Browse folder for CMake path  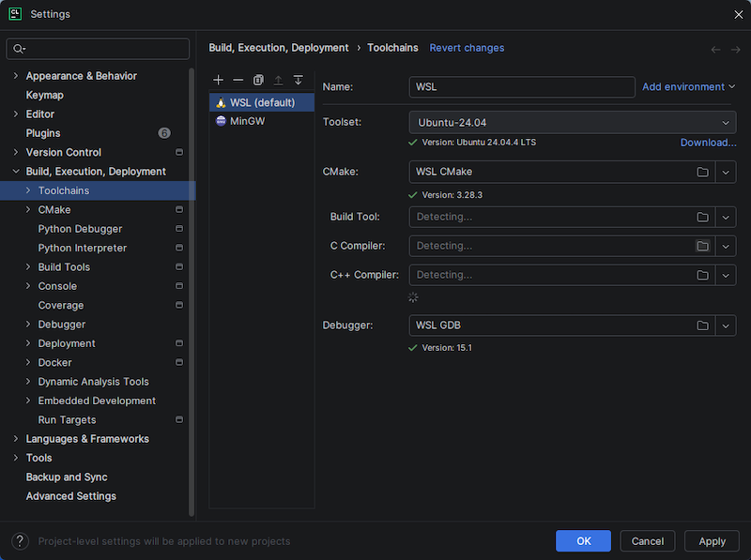tap(702, 172)
